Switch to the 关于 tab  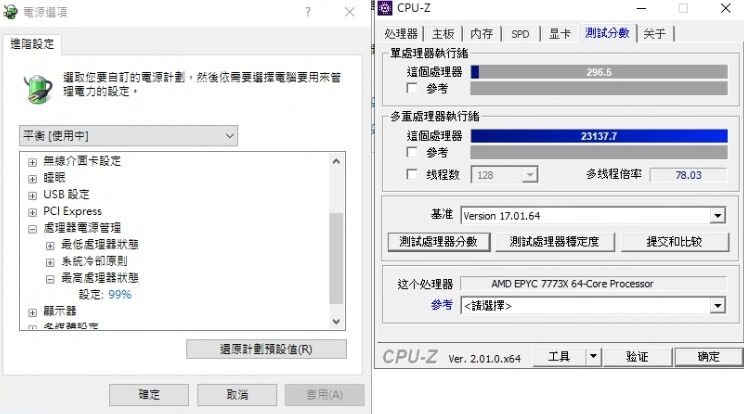[x=655, y=34]
